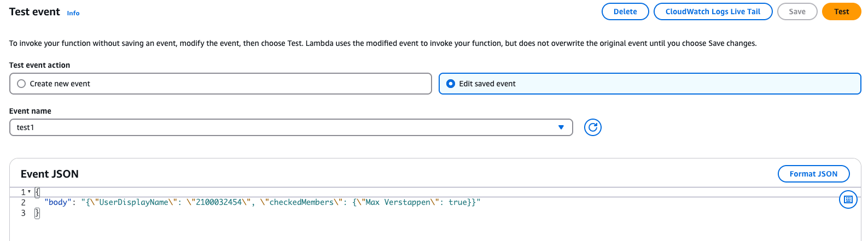Click the 2100032454 value in the JSON
This screenshot has width=868, height=241.
219,202
